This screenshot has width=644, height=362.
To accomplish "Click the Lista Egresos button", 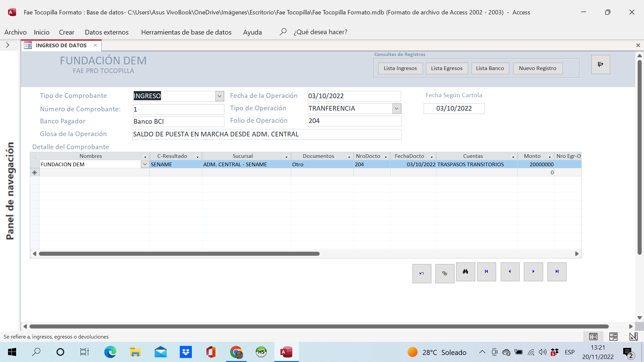I will click(447, 68).
